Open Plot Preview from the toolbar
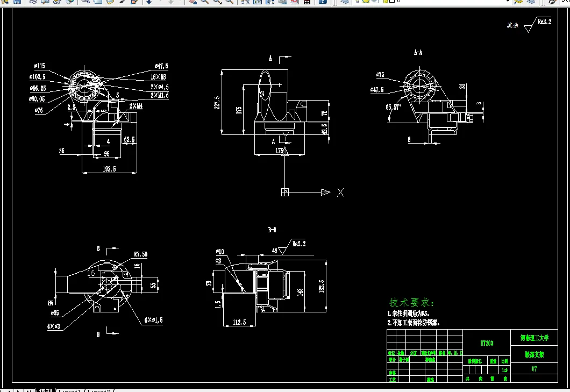Viewport: 570px width, 392px height. pyautogui.click(x=45, y=2)
